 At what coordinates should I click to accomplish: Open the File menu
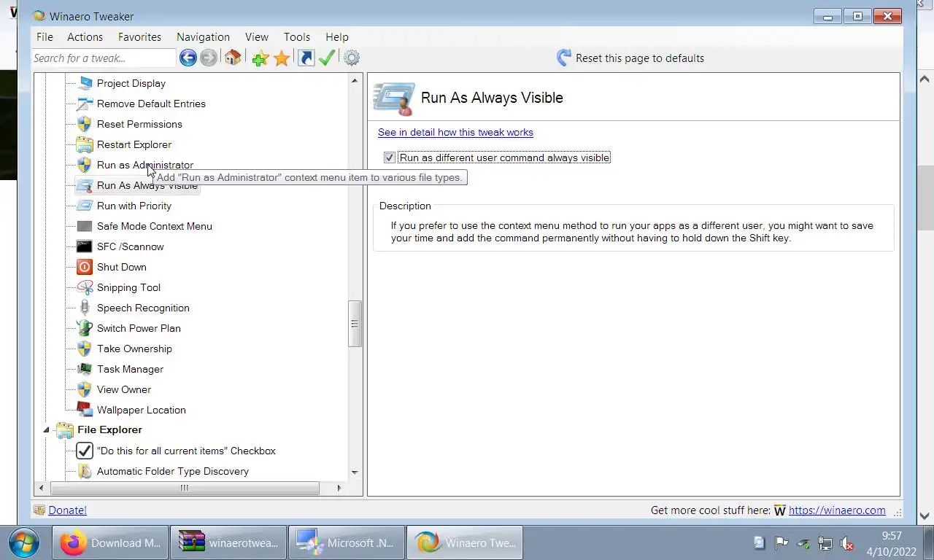(45, 36)
